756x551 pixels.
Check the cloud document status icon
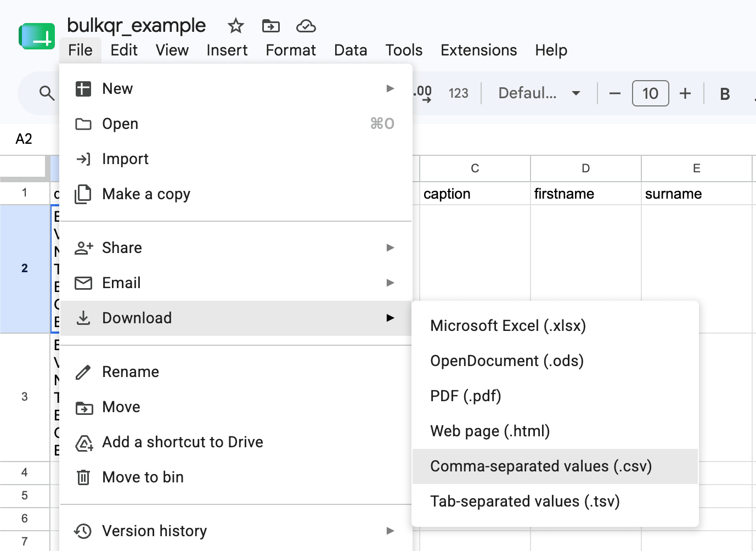click(x=306, y=26)
